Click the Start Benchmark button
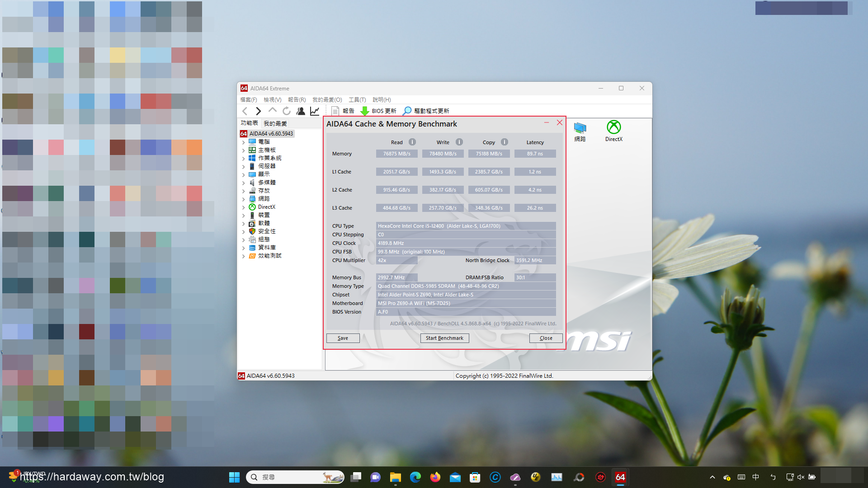868x488 pixels. (444, 338)
